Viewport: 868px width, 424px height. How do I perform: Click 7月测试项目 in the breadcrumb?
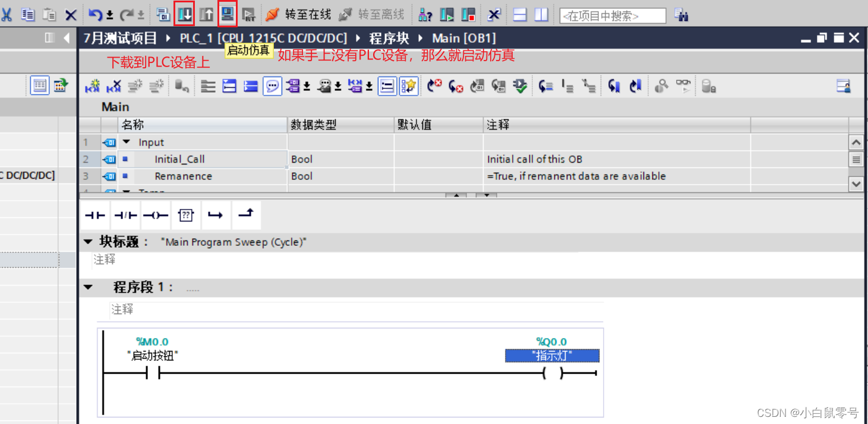(121, 39)
